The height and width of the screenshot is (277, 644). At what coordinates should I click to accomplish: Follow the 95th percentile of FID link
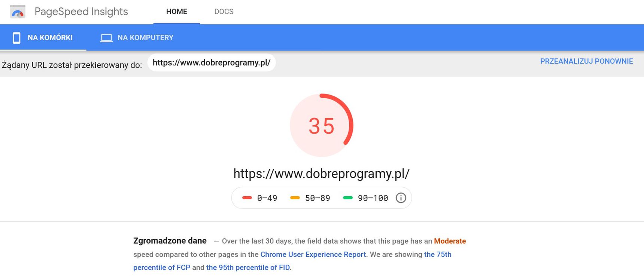pyautogui.click(x=248, y=268)
